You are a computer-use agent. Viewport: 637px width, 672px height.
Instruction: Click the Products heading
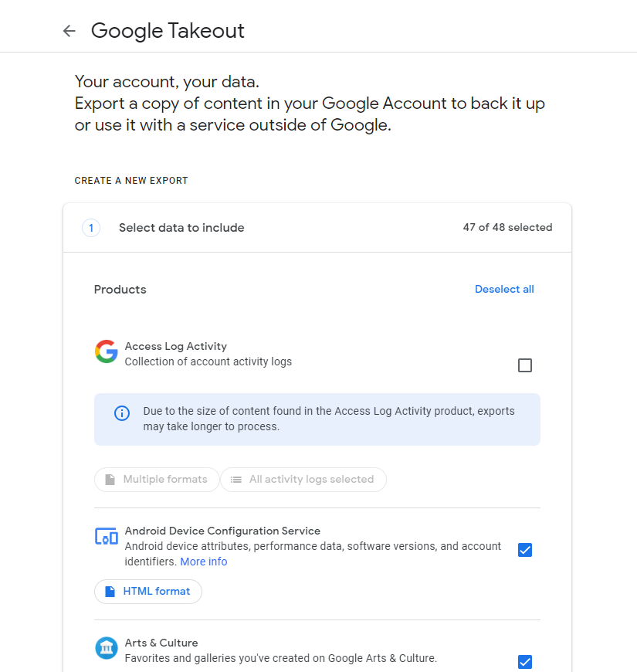120,290
